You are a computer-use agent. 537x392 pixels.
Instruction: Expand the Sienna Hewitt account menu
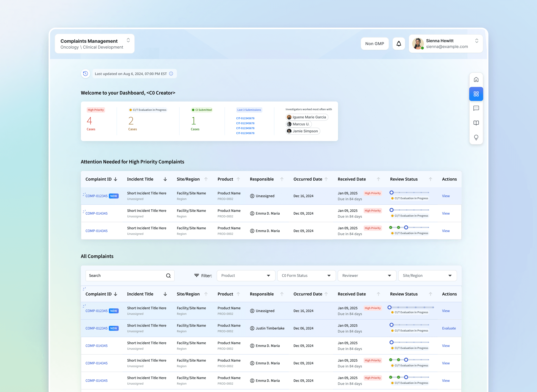click(476, 41)
